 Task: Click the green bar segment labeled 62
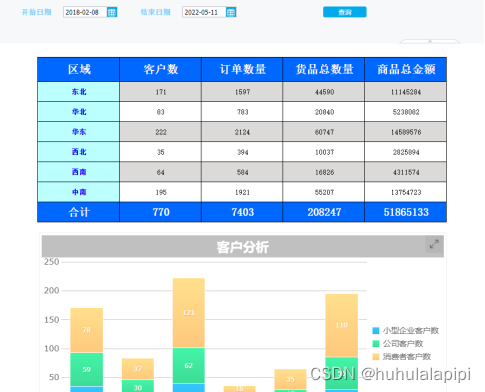pyautogui.click(x=189, y=366)
